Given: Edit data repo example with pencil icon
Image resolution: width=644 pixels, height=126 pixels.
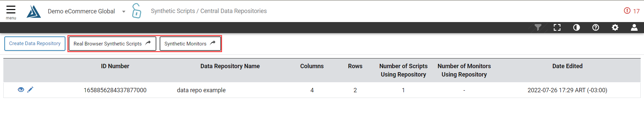Looking at the screenshot, I should 30,89.
